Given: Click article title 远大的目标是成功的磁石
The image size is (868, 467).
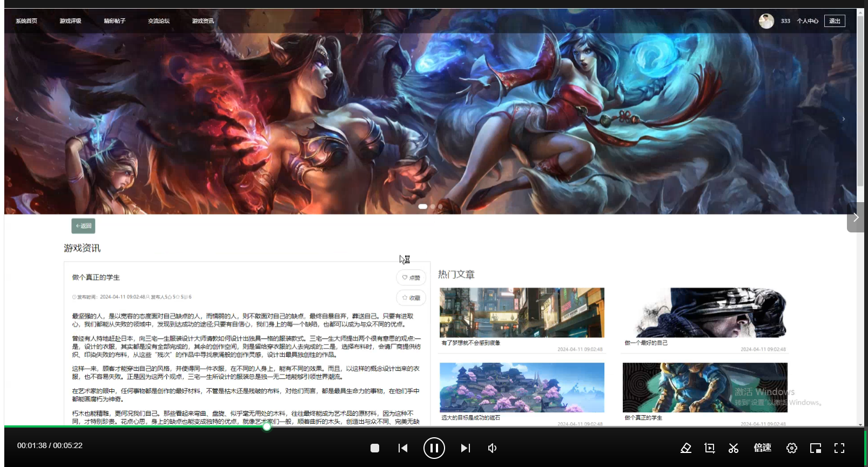Looking at the screenshot, I should 471,418.
